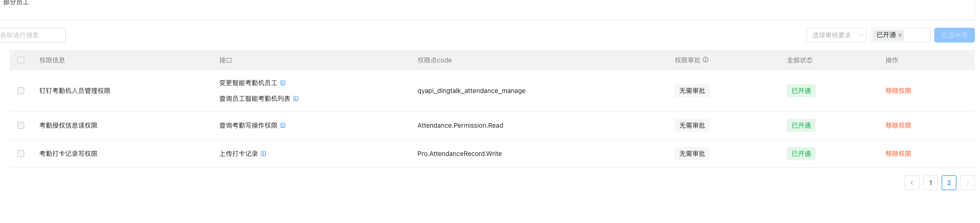
Task: Go to previous page arrow
Action: coord(912,183)
